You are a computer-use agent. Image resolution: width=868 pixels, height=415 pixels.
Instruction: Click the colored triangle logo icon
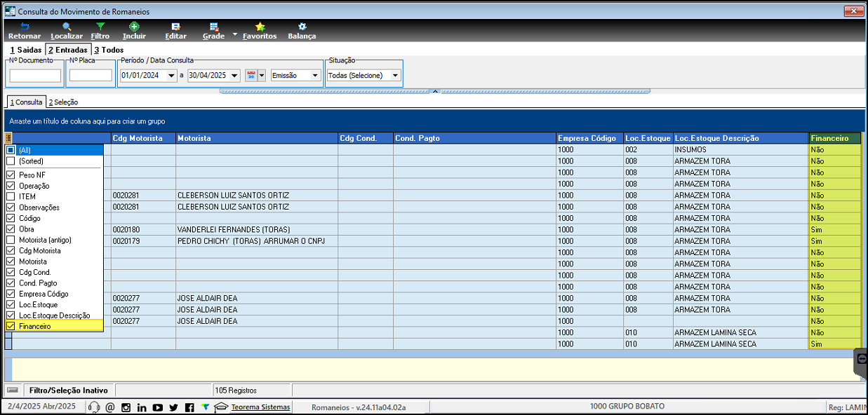[205, 407]
